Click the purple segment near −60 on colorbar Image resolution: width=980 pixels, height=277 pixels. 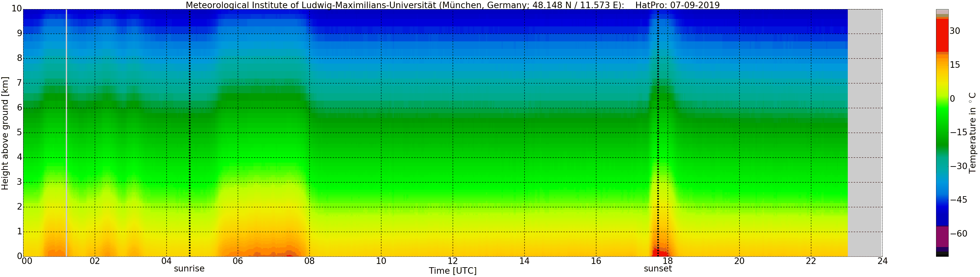click(942, 236)
